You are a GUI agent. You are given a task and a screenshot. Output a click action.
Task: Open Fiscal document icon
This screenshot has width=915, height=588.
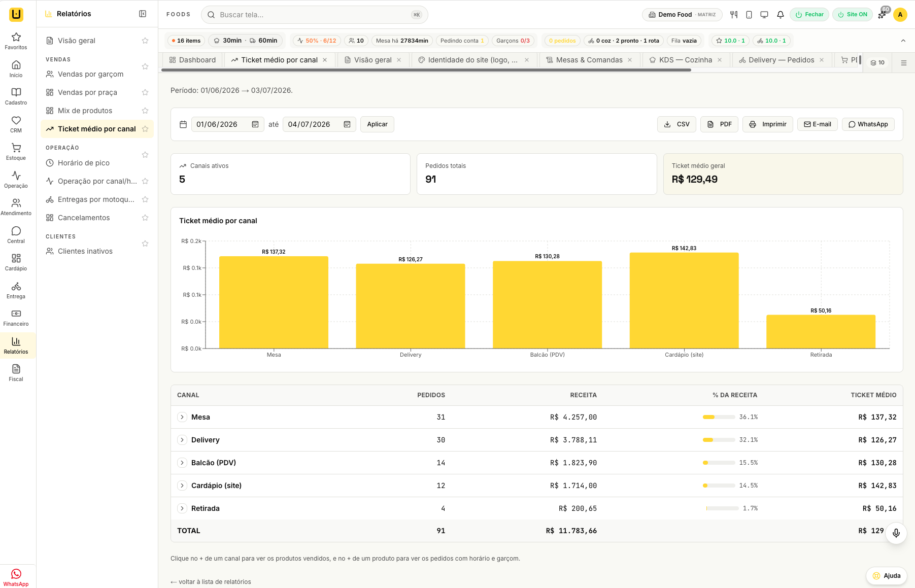coord(16,373)
